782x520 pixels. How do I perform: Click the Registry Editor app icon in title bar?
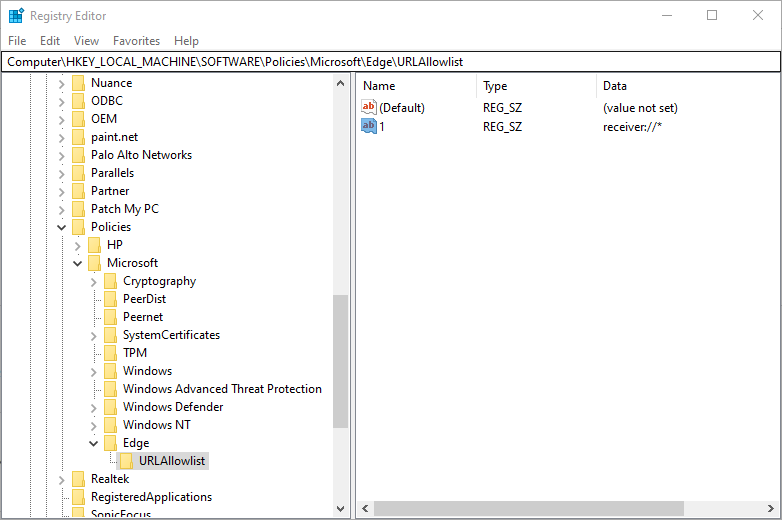[x=16, y=15]
